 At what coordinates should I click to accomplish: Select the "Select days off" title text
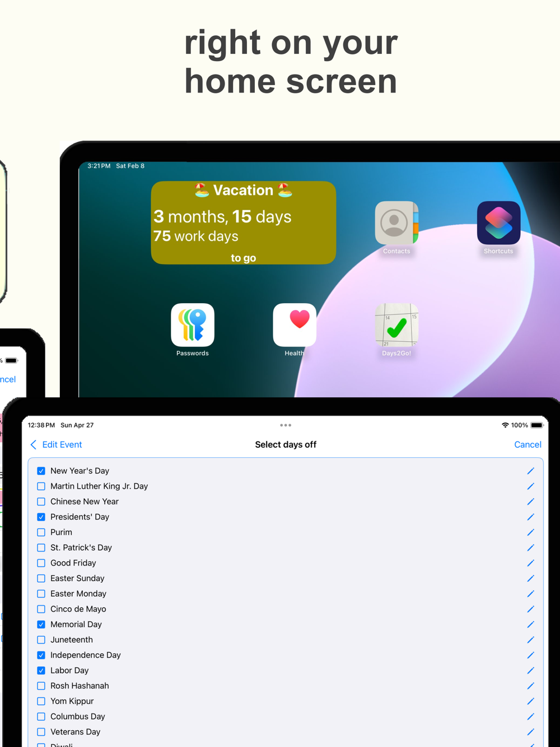pos(286,444)
